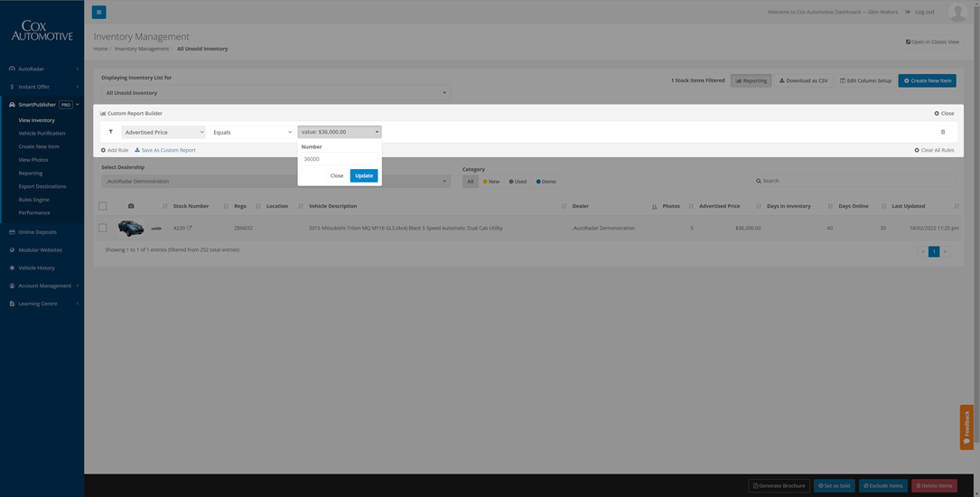The image size is (980, 497).
Task: Open Reporting submenu item in sidebar
Action: (x=31, y=173)
